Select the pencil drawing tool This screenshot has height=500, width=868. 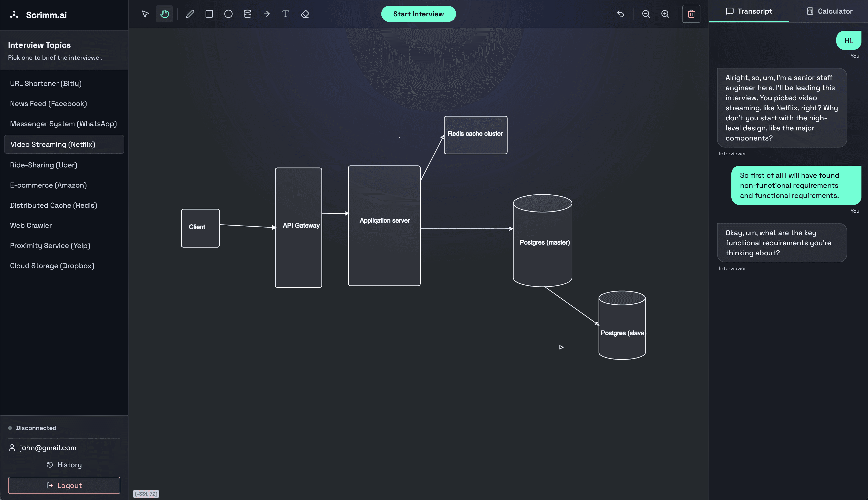pos(190,14)
